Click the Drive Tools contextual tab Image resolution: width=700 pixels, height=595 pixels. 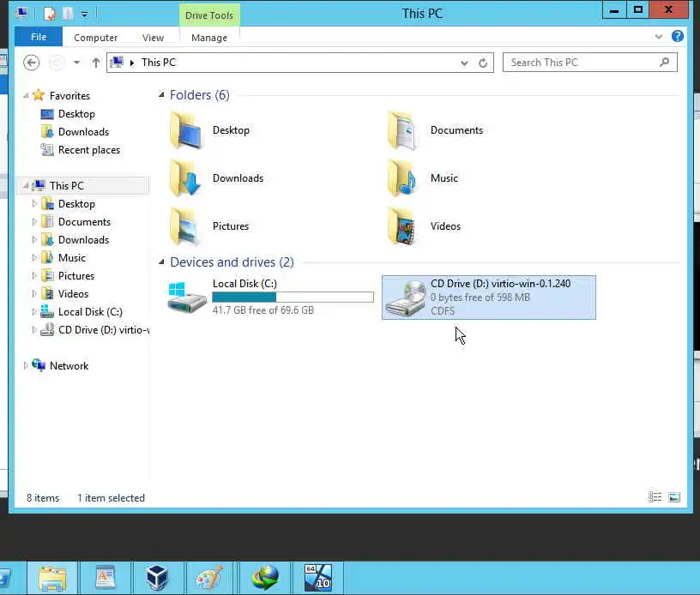coord(209,15)
